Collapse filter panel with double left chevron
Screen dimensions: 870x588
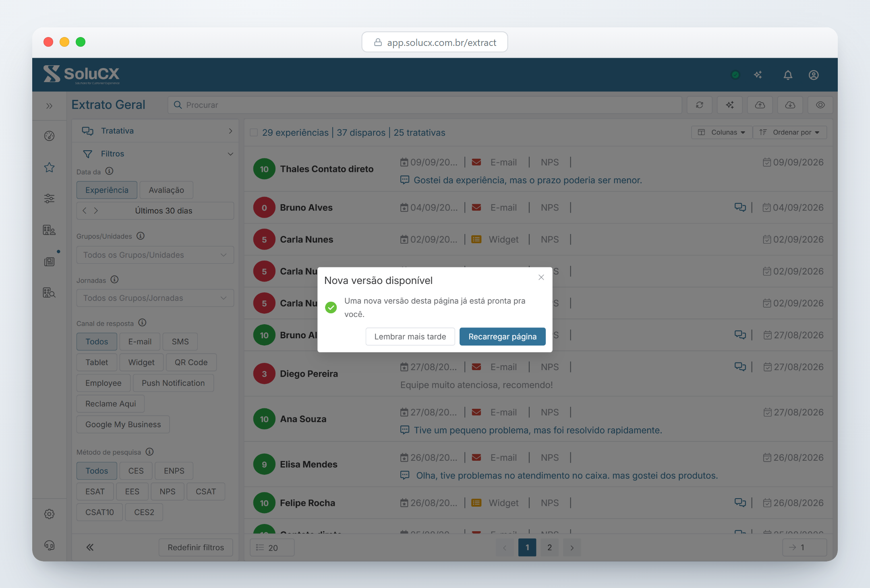[x=90, y=547]
